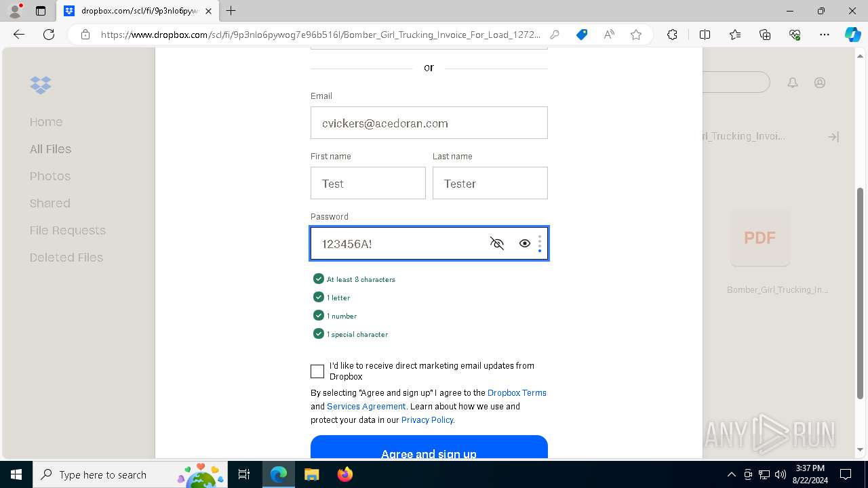
Task: Go back to previous page
Action: 19,35
